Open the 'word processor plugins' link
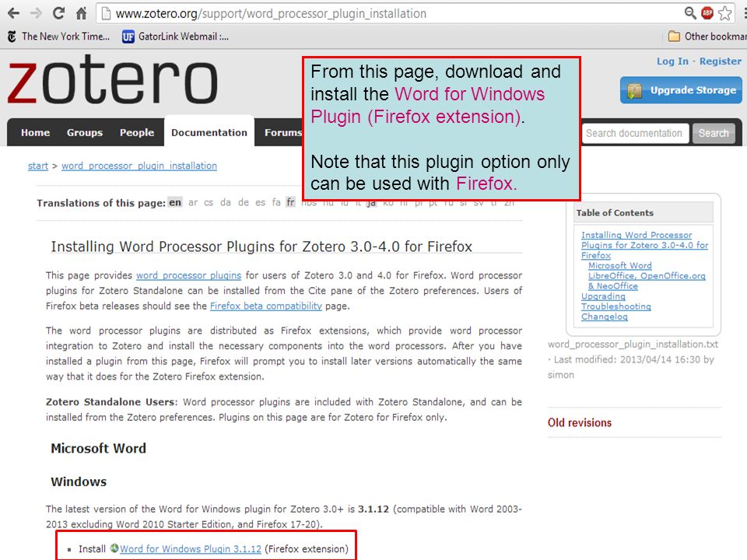Image resolution: width=747 pixels, height=560 pixels. click(188, 275)
